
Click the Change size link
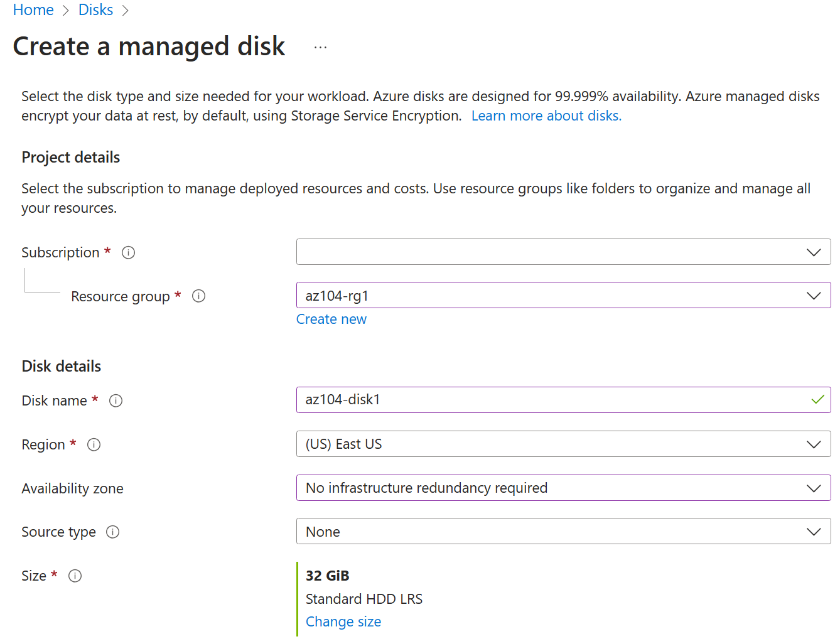(343, 621)
